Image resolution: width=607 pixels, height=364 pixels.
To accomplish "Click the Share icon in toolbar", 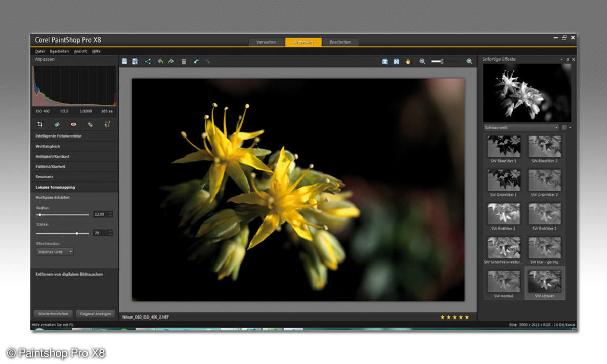I will [x=148, y=61].
